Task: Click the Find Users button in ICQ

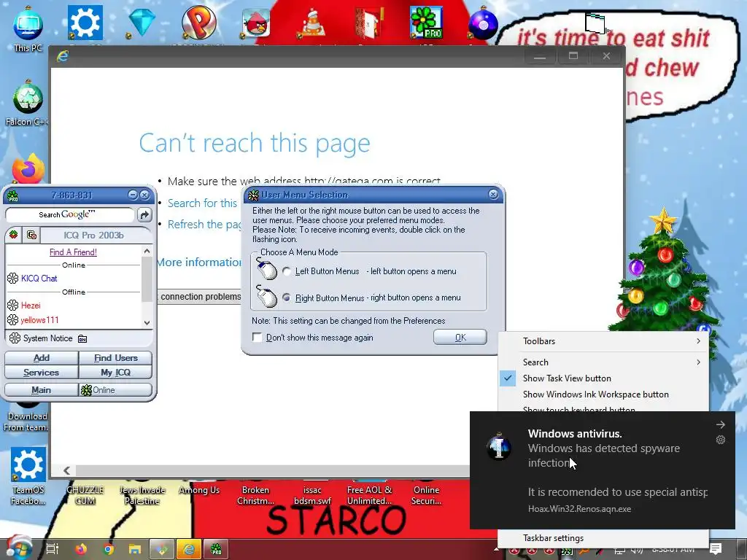Action: [115, 357]
